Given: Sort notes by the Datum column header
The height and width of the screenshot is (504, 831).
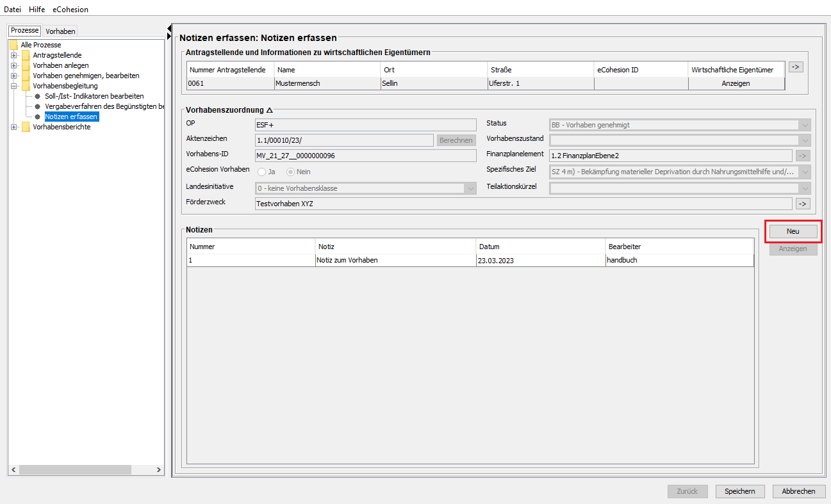Looking at the screenshot, I should [541, 247].
